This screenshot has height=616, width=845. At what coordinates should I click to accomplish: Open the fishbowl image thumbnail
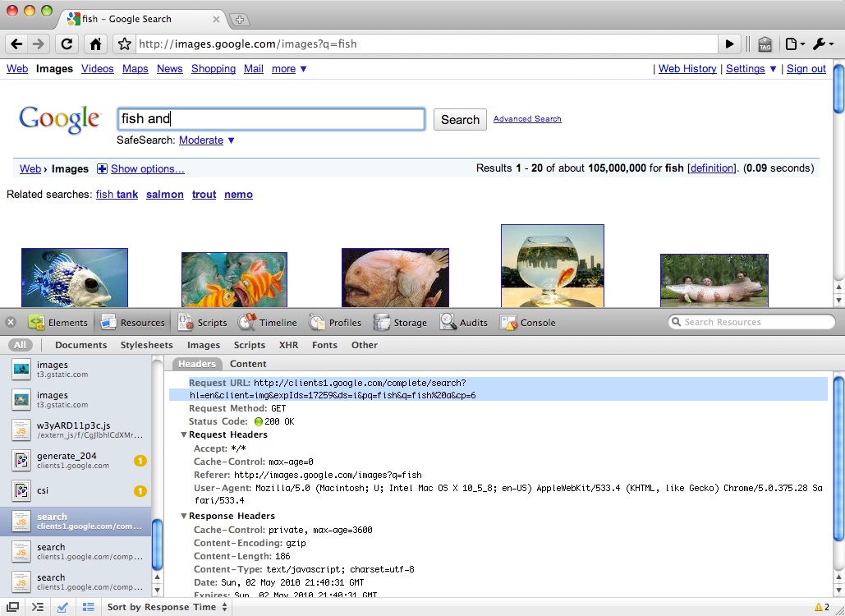tap(553, 265)
